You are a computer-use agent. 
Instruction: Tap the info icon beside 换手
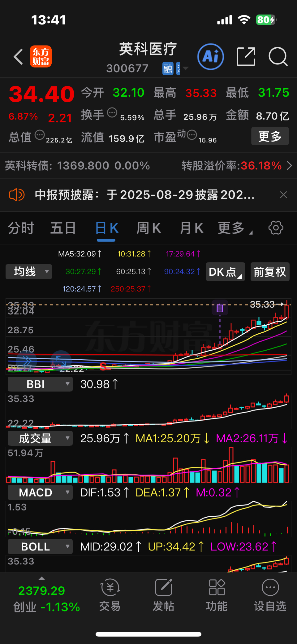(x=112, y=113)
